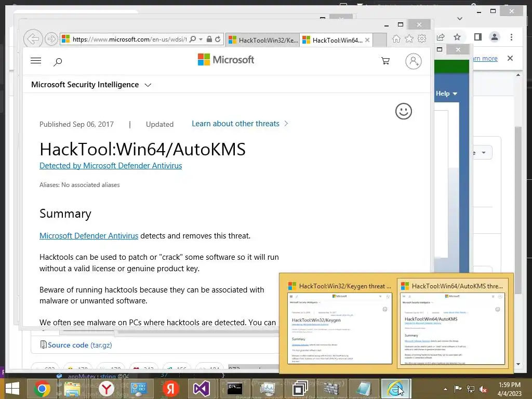Image resolution: width=532 pixels, height=399 pixels.
Task: Click the address bar URL field
Action: (x=129, y=39)
